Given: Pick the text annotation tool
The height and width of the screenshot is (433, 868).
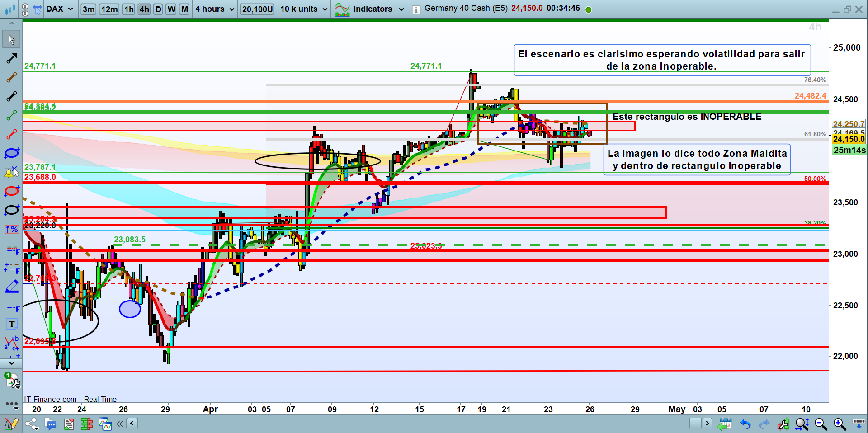Looking at the screenshot, I should coord(12,324).
